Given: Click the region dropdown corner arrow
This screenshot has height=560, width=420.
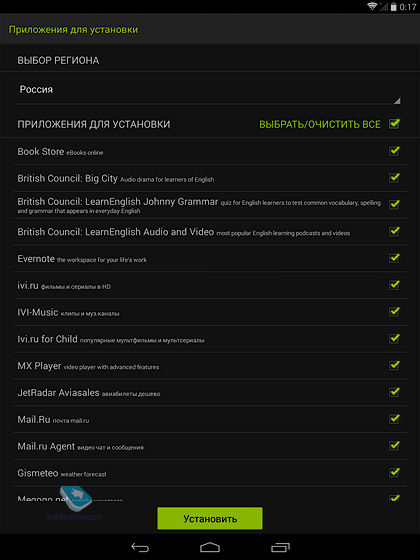Looking at the screenshot, I should click(397, 101).
